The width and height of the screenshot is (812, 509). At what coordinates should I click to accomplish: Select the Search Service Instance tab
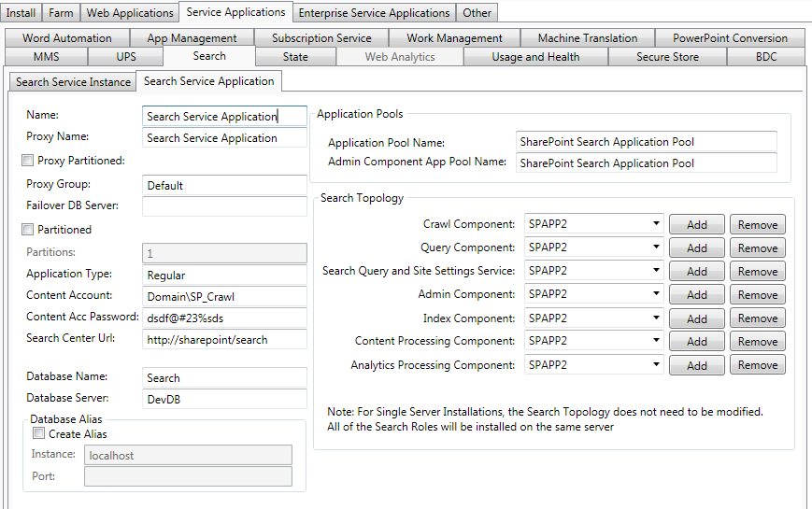(x=73, y=82)
